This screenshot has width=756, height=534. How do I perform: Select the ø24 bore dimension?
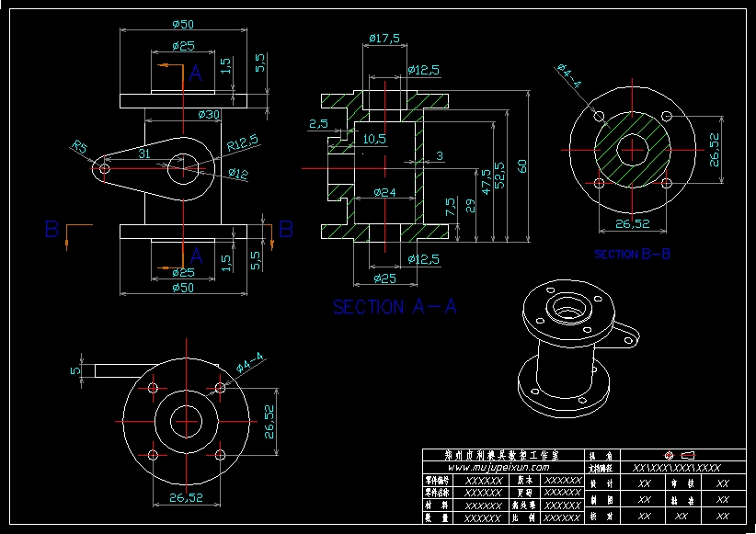(384, 192)
